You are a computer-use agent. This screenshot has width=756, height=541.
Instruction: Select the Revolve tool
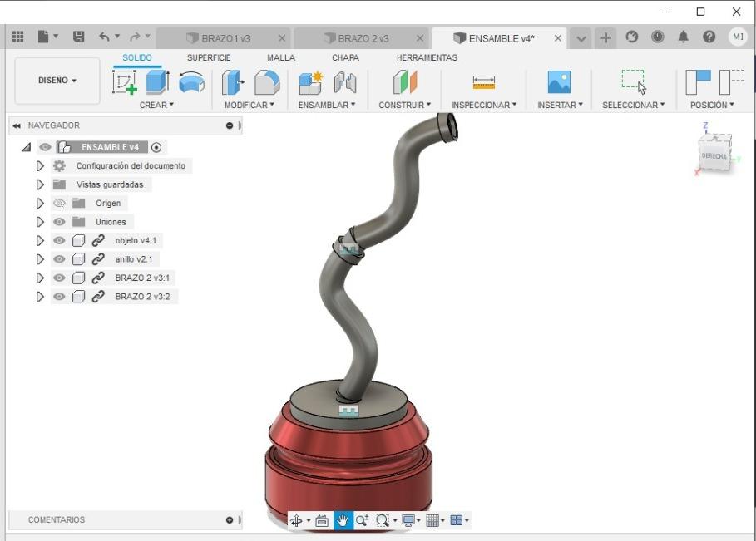pos(191,82)
